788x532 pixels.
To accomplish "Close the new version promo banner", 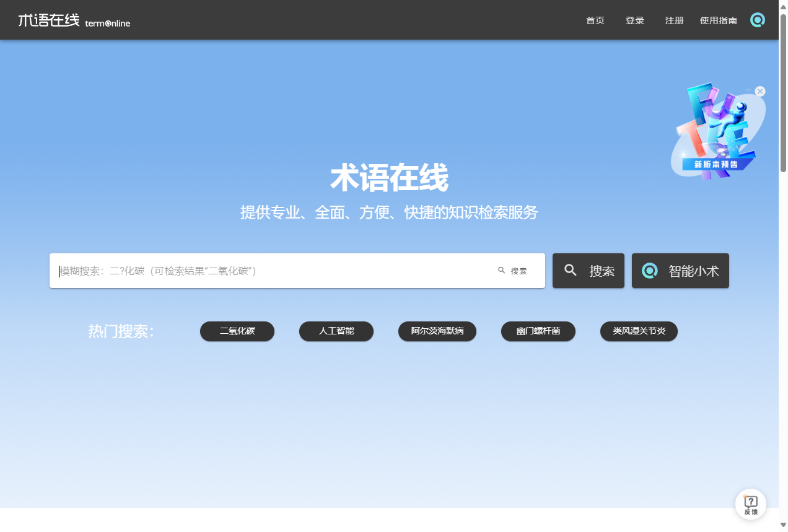I will point(760,91).
